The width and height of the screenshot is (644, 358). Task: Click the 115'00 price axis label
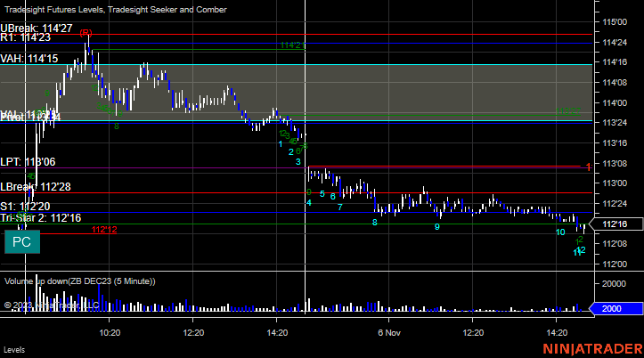tap(615, 22)
